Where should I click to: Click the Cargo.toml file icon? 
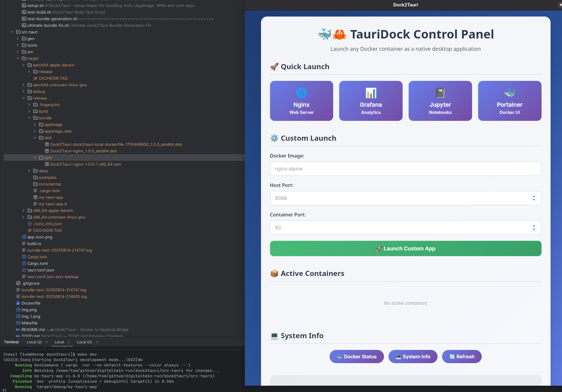click(24, 263)
